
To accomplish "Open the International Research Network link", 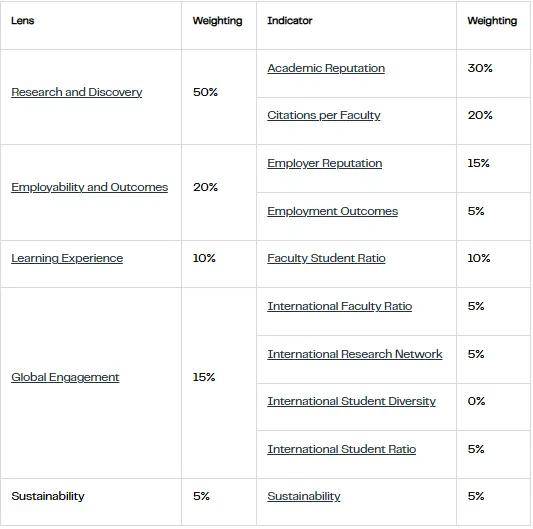I will coord(355,354).
